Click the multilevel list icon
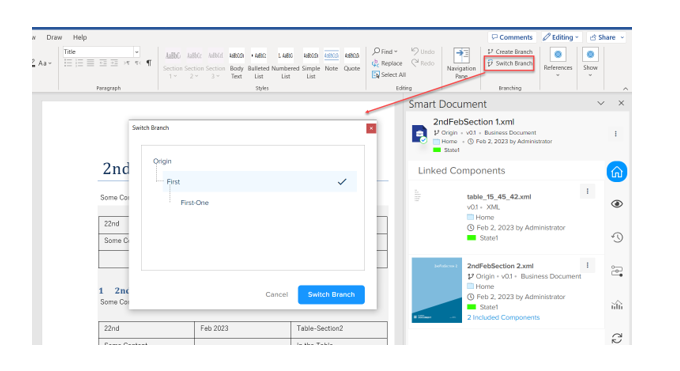This screenshot has height=371, width=680. coord(91,63)
